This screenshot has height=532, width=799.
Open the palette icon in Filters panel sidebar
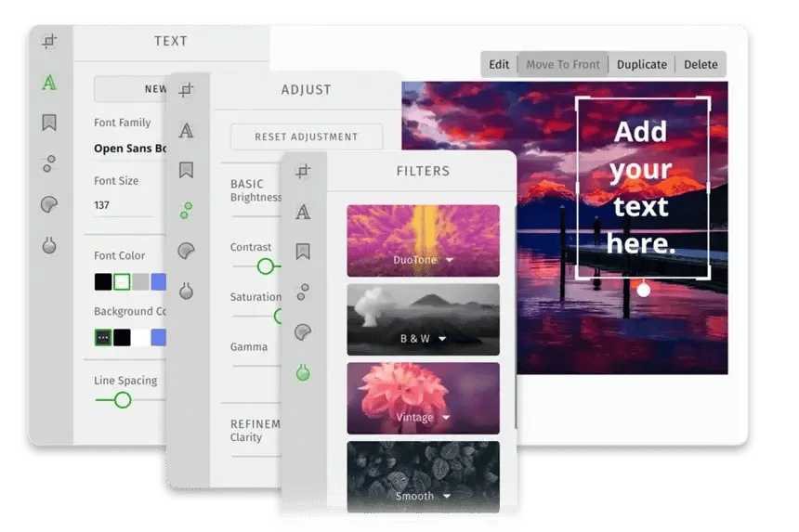click(303, 332)
